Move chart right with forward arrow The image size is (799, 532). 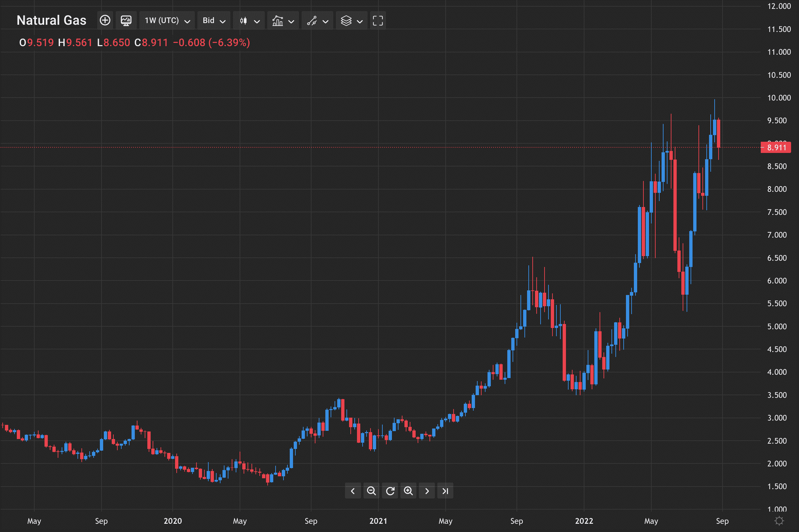[x=427, y=490]
